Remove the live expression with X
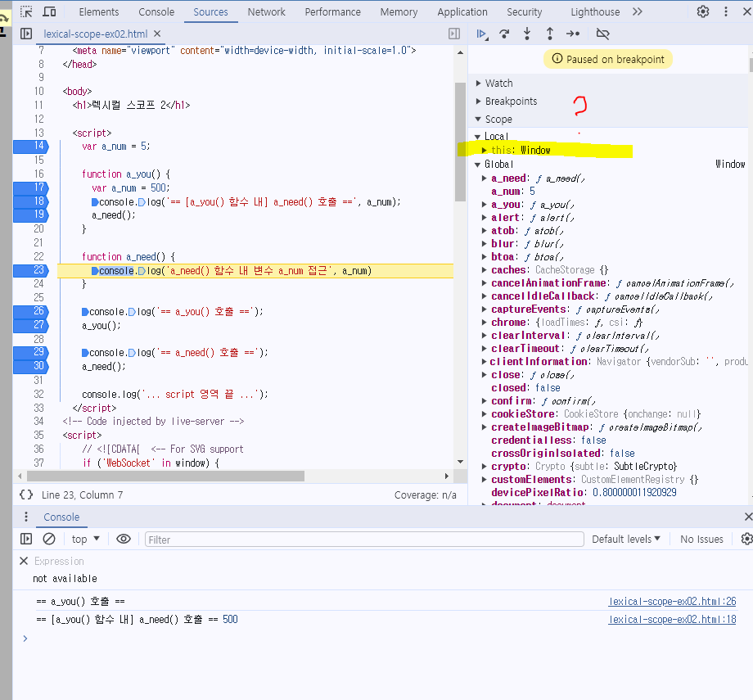This screenshot has height=700, width=753. [x=24, y=561]
